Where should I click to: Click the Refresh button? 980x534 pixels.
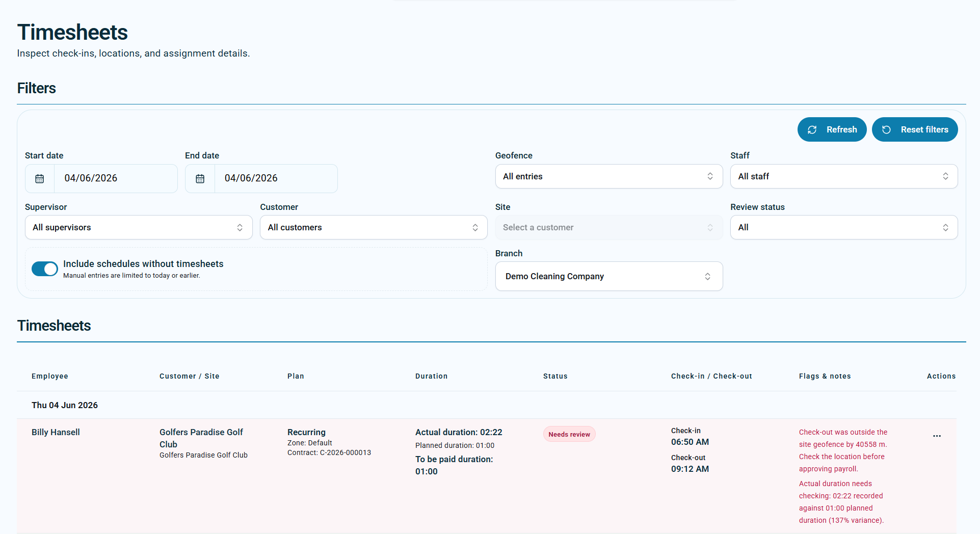pos(832,129)
